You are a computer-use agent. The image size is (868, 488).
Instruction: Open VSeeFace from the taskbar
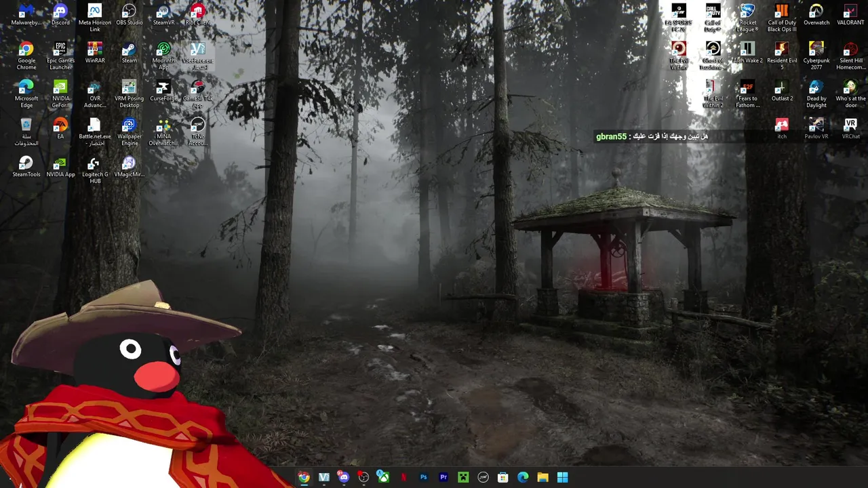coord(323,477)
